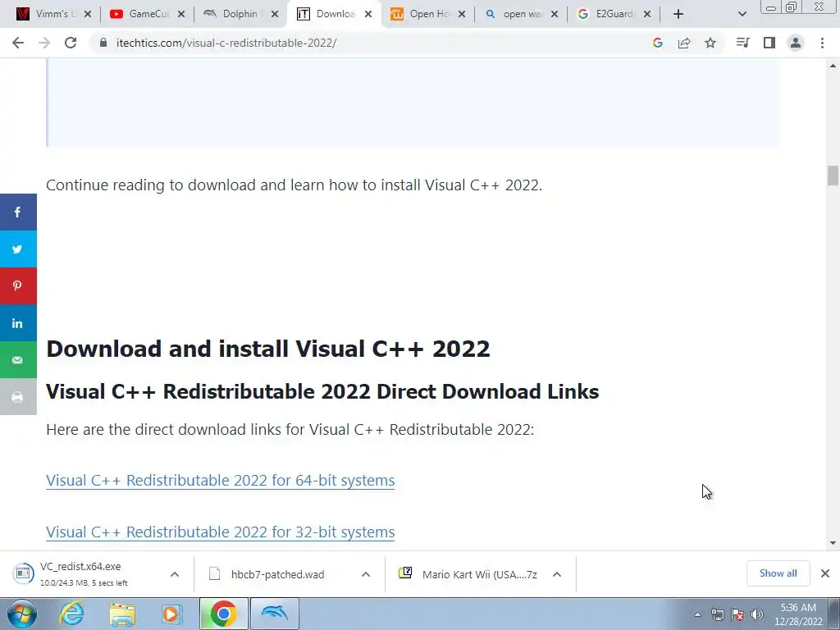Go forward with the arrow button
This screenshot has width=840, height=630.
pos(44,43)
